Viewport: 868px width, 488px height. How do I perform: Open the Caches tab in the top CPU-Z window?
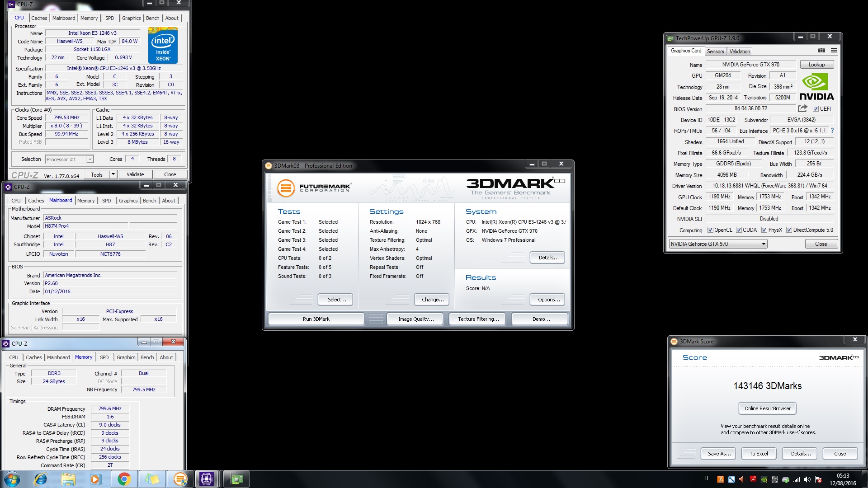(39, 18)
